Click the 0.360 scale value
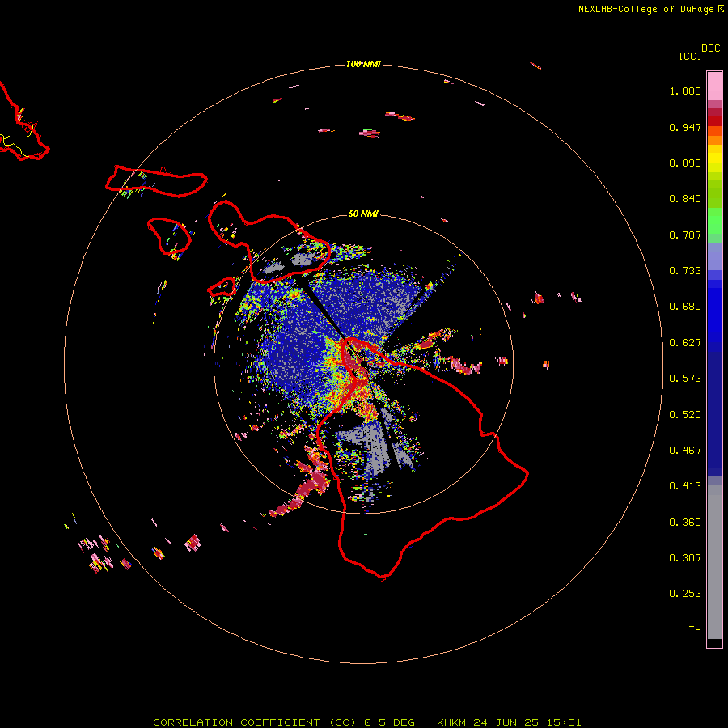Viewport: 728px width, 728px height. click(x=685, y=523)
